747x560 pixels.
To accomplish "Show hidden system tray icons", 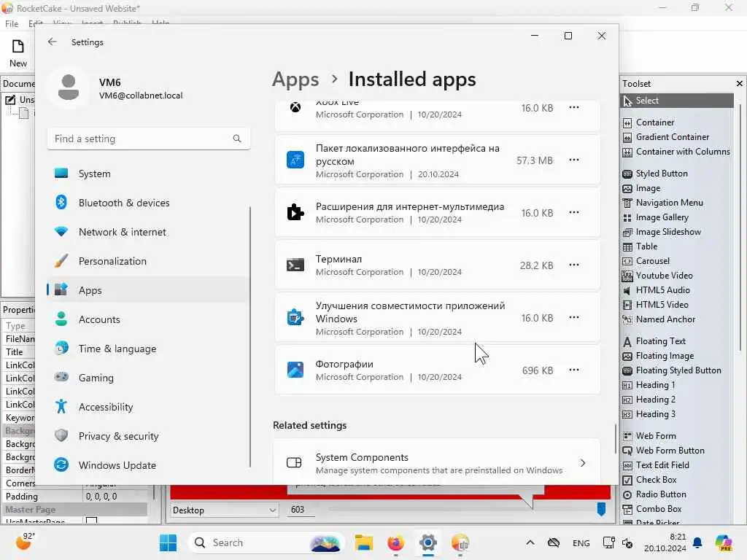I will 530,542.
